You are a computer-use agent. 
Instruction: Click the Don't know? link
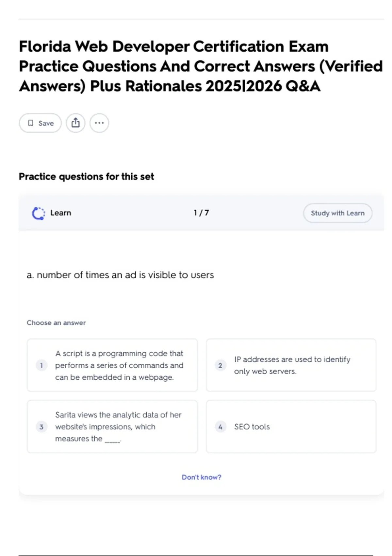[x=202, y=477]
